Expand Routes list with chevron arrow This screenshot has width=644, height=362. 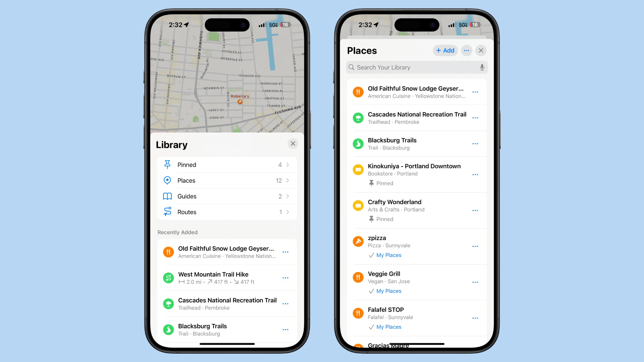click(x=288, y=211)
